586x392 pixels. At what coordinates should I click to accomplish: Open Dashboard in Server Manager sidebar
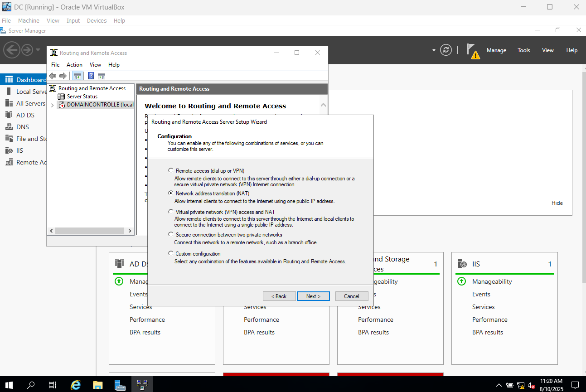[x=24, y=80]
